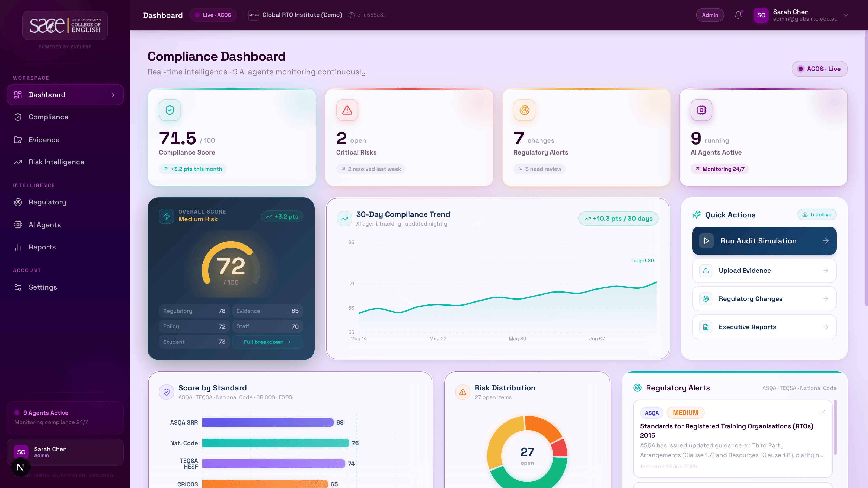Run Audit Simulation
868x488 pixels.
point(764,241)
